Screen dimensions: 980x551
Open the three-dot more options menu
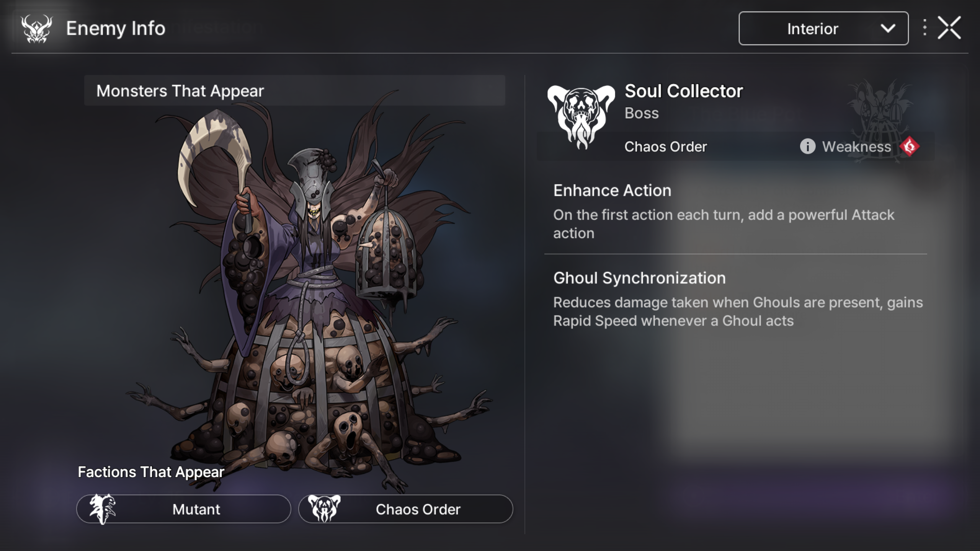pyautogui.click(x=924, y=28)
